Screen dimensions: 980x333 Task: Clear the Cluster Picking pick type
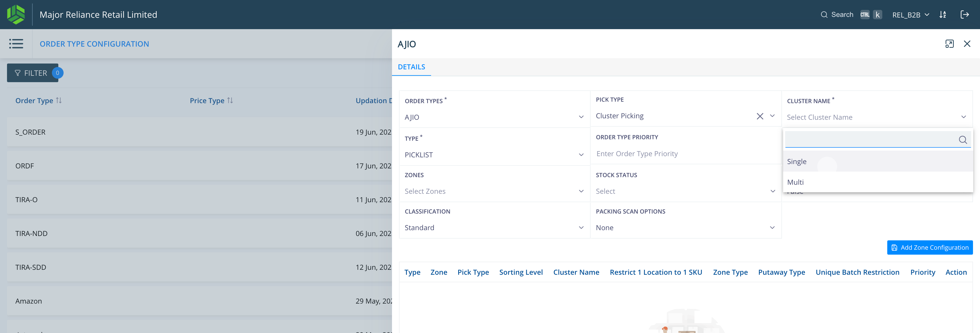[x=760, y=116]
